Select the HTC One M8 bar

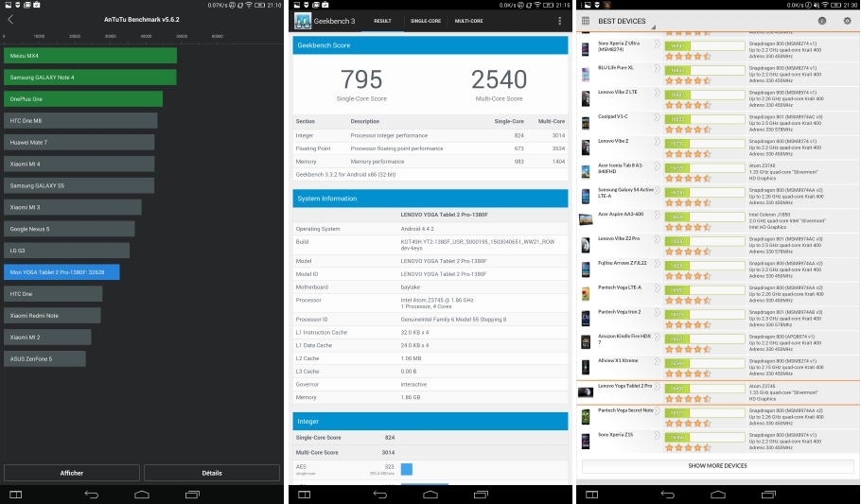80,121
